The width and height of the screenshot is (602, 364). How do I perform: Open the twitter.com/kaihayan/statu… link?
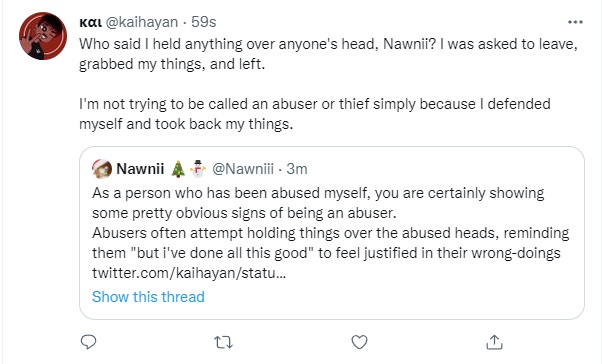pos(189,273)
